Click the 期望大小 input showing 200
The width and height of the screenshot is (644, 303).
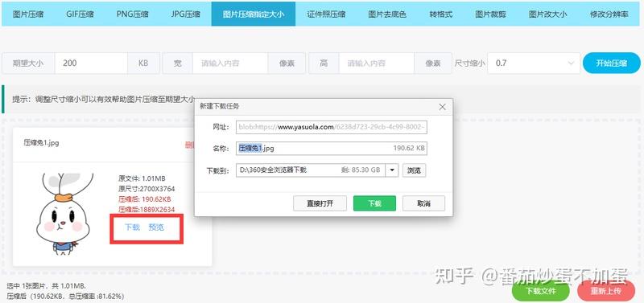tap(91, 63)
